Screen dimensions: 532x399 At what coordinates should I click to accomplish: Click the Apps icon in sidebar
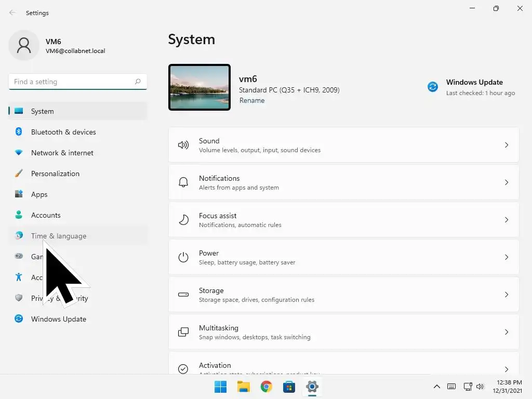19,194
